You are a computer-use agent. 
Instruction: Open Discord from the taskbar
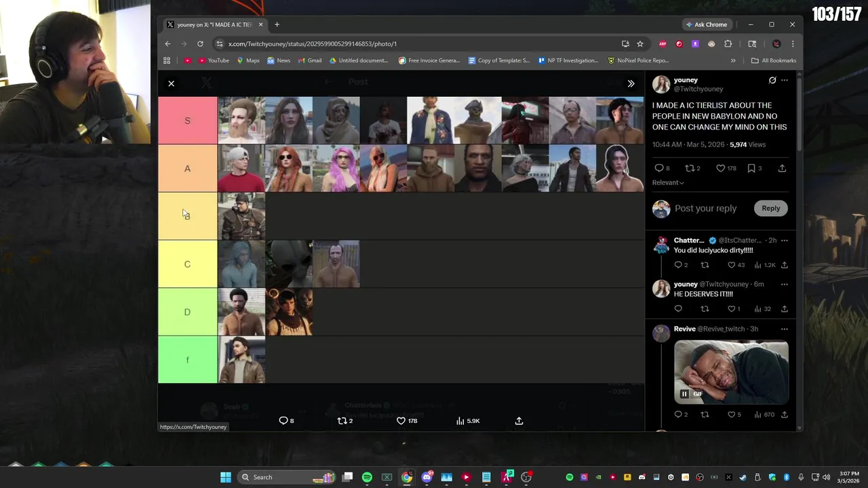pyautogui.click(x=427, y=477)
